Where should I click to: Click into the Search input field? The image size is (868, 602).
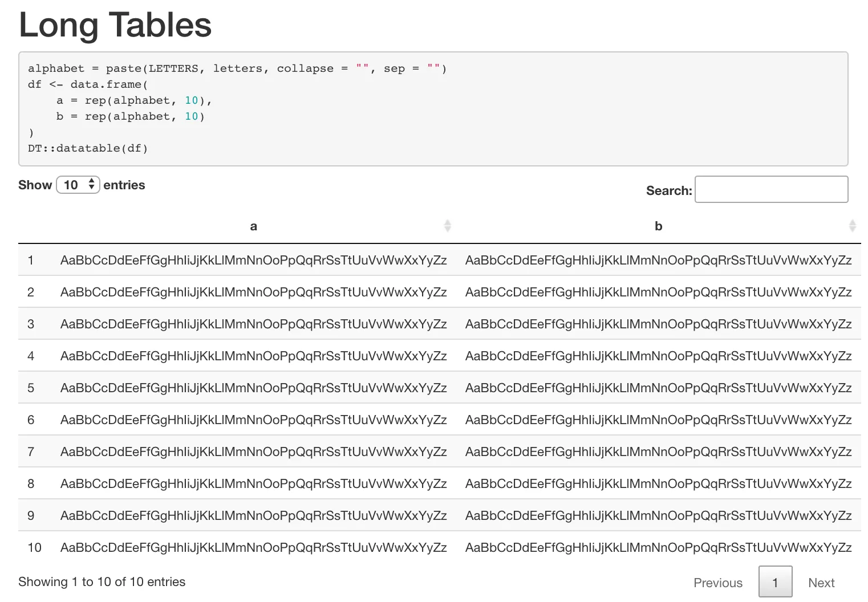(771, 189)
